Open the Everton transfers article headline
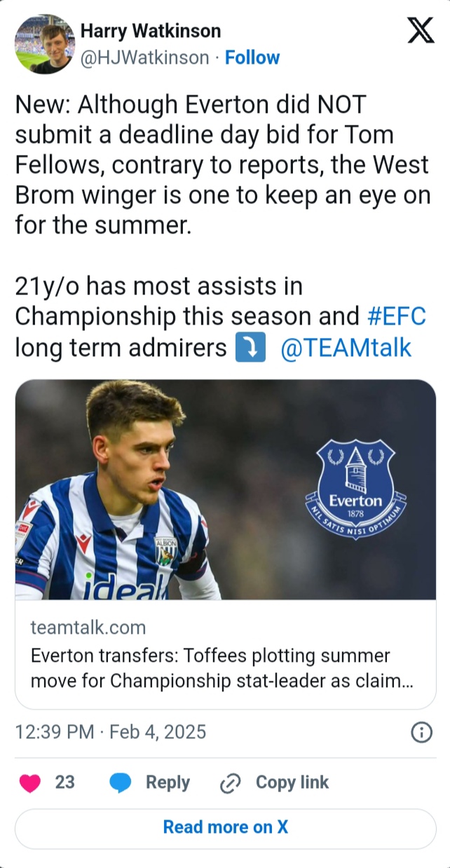The height and width of the screenshot is (868, 450). [221, 669]
